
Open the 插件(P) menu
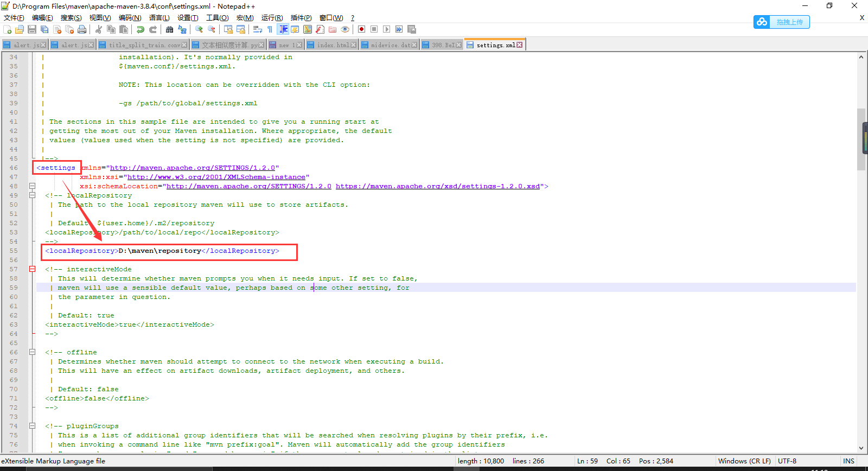click(x=301, y=18)
